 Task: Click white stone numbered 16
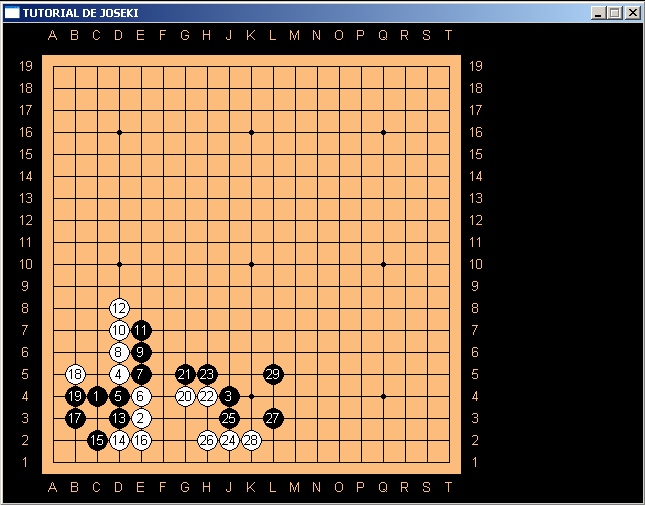(141, 440)
